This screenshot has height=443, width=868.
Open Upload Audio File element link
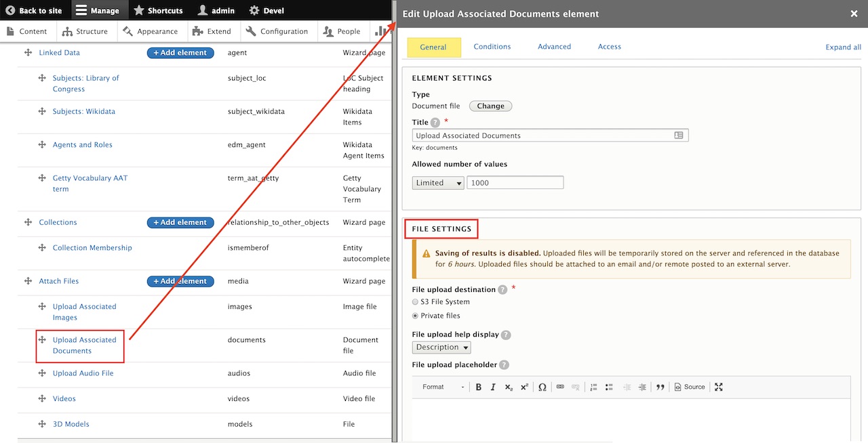click(x=83, y=373)
